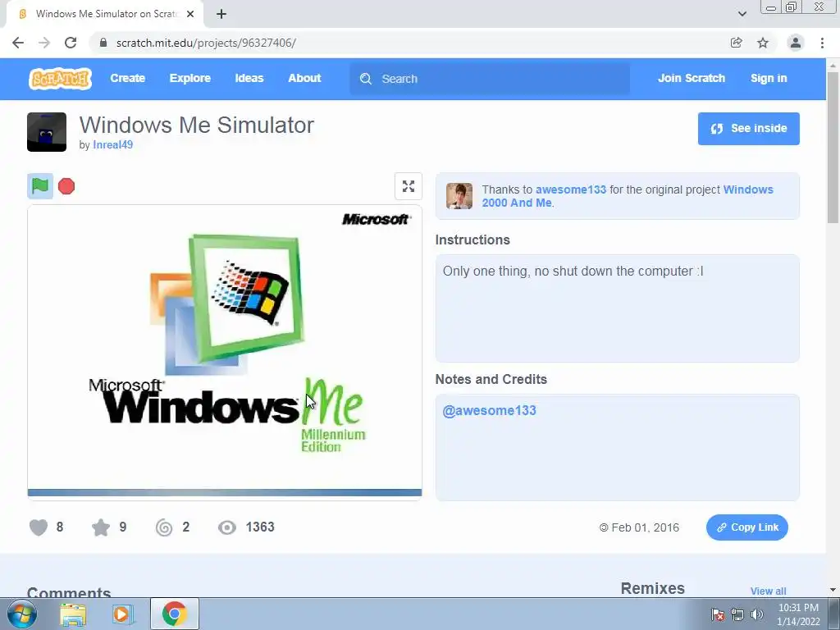Click the Show desktop strip in the taskbar

click(x=834, y=614)
